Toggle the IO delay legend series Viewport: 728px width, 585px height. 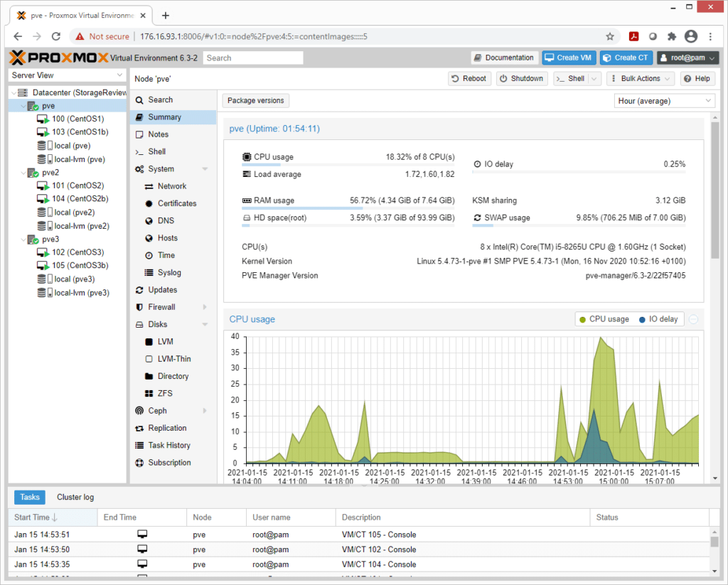tap(658, 319)
